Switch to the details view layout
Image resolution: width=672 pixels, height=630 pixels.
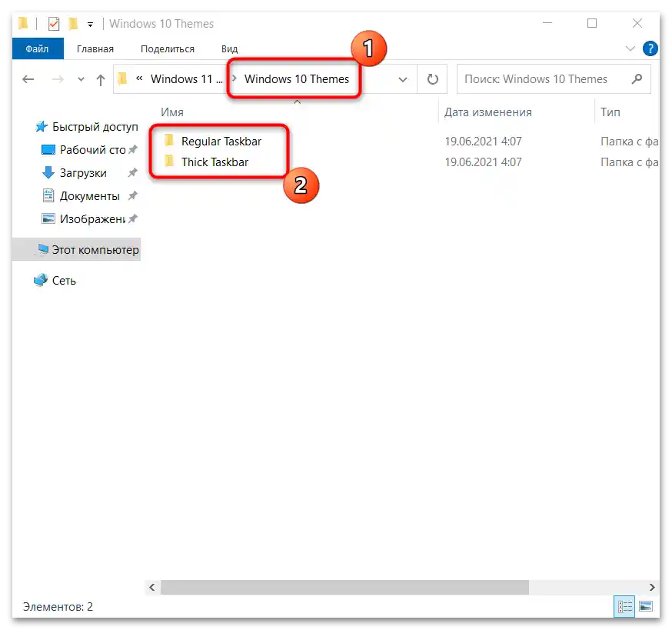coord(624,606)
